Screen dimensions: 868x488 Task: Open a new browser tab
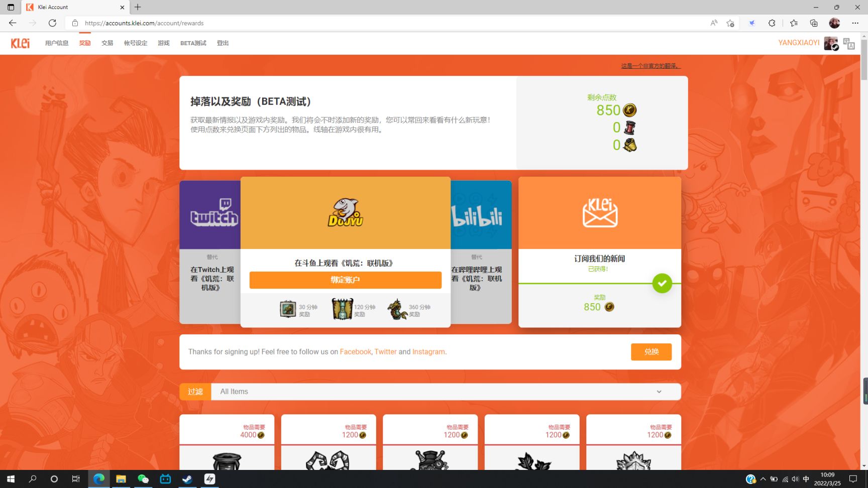138,7
